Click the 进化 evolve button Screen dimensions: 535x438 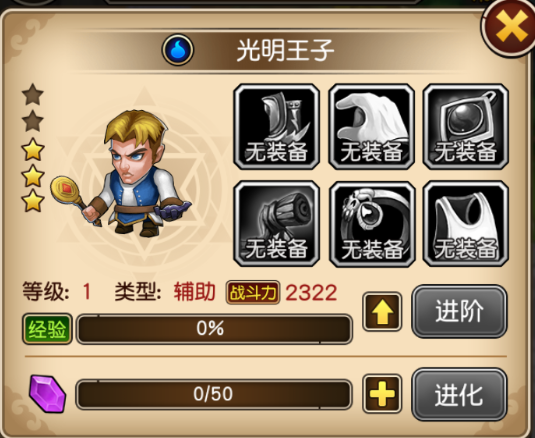click(x=459, y=394)
